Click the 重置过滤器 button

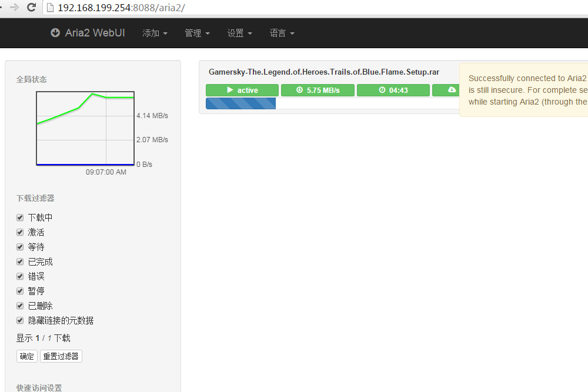tap(61, 356)
